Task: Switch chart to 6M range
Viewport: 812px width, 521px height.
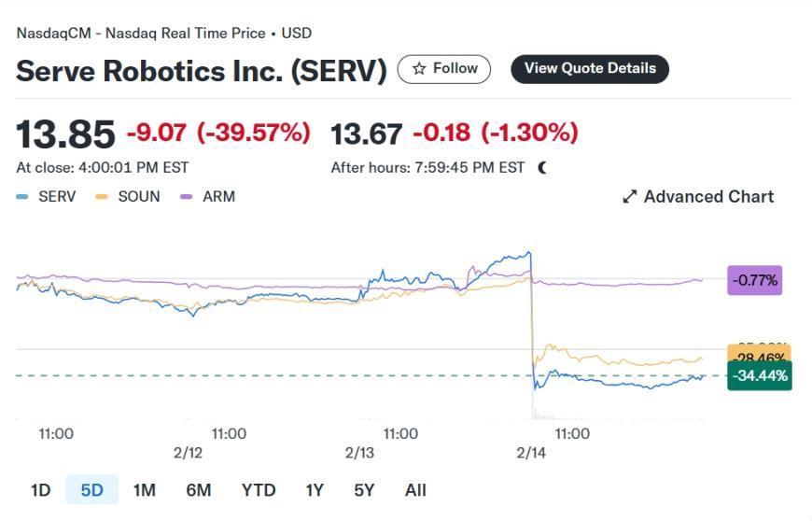Action: pos(198,490)
